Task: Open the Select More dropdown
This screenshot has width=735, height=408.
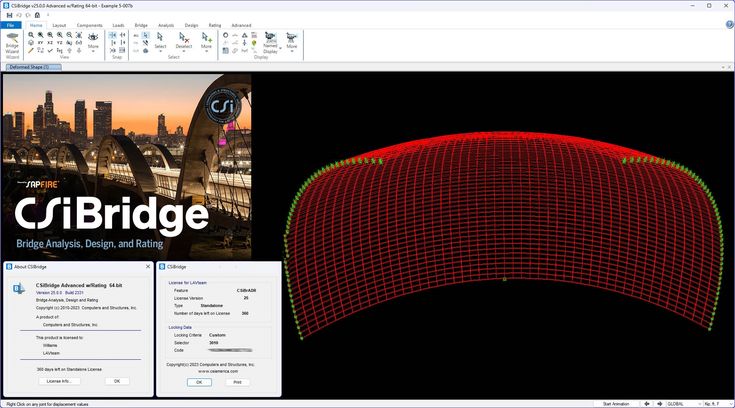Action: 206,41
